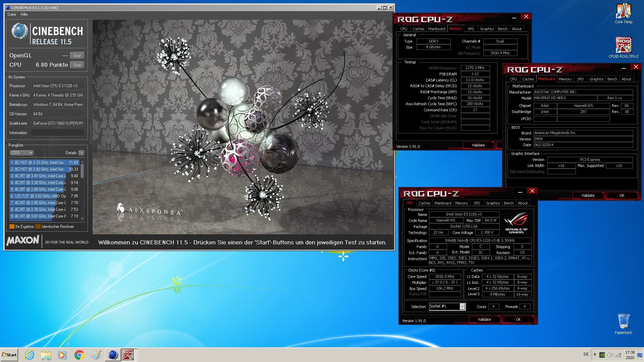Close the Memory CPU-Z window
The width and height of the screenshot is (644, 362).
pos(526,17)
